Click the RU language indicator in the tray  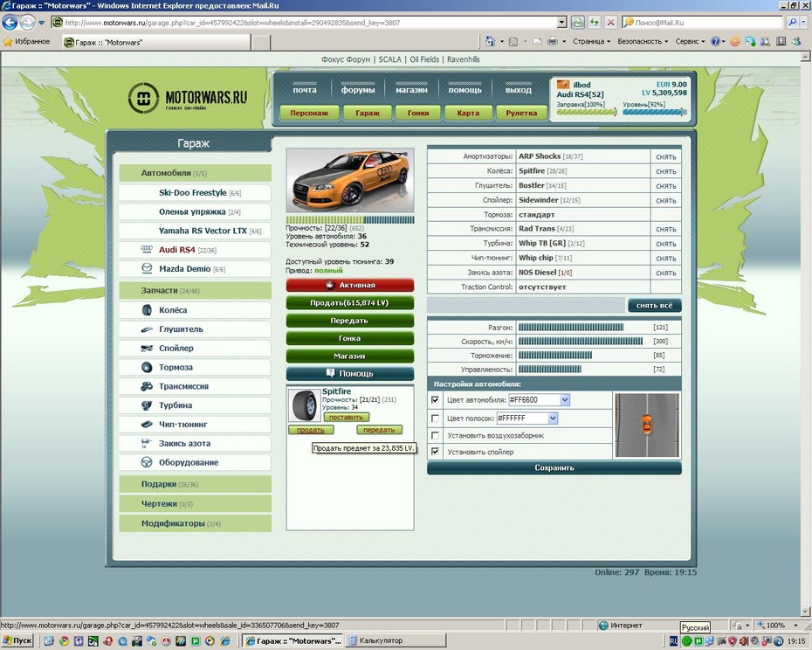click(673, 641)
